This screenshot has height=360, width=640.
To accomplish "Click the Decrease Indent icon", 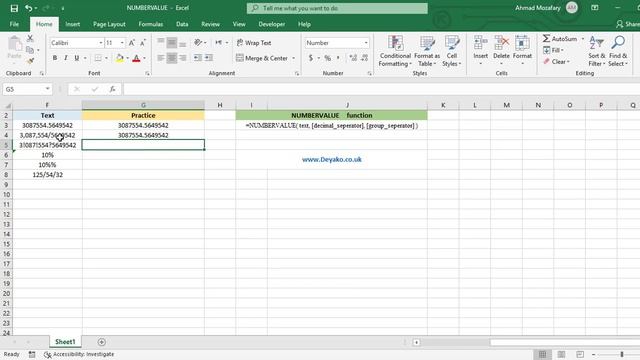I will 198,58.
